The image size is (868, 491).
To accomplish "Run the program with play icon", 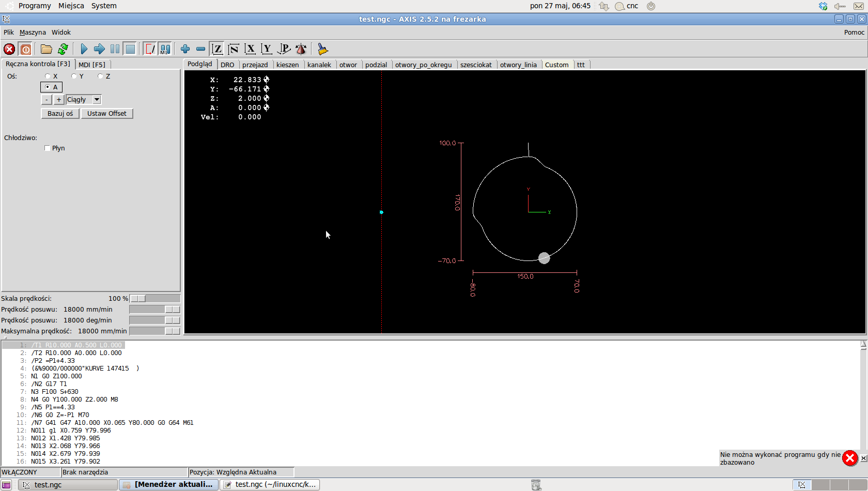I will pos(84,49).
